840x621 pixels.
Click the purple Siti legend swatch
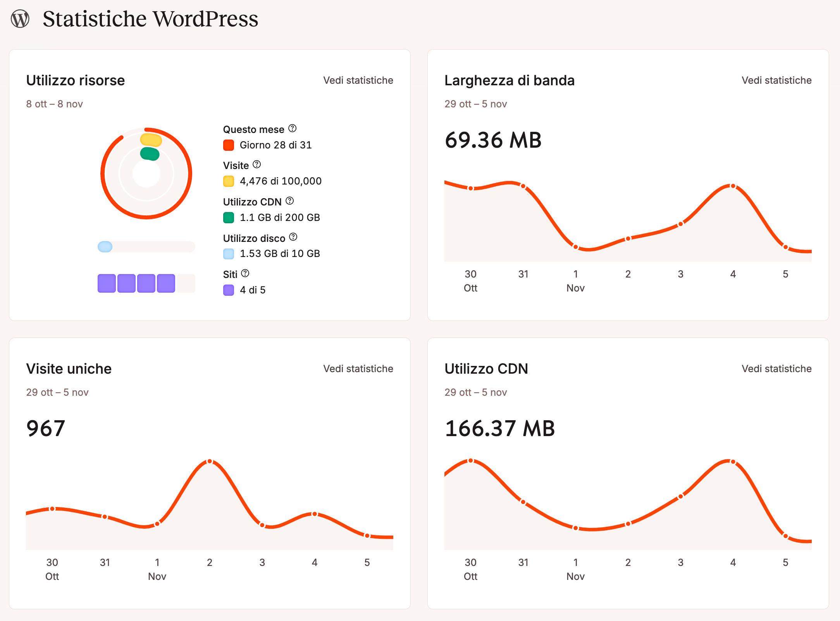229,290
